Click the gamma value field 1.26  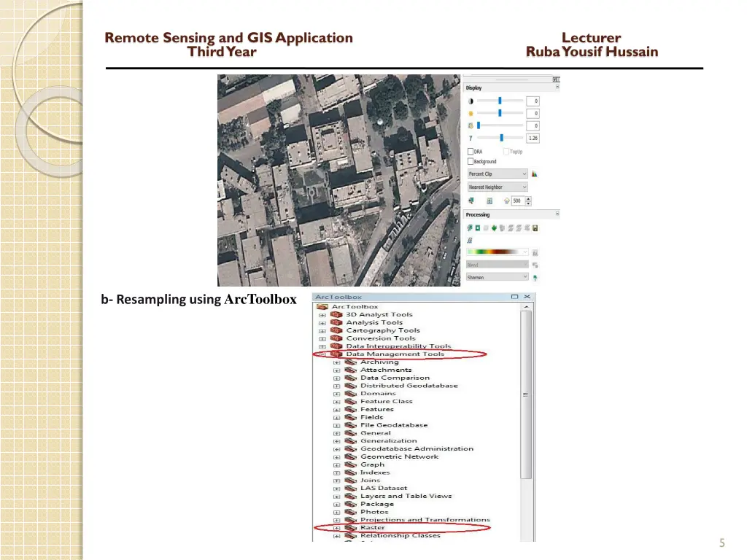click(x=533, y=138)
